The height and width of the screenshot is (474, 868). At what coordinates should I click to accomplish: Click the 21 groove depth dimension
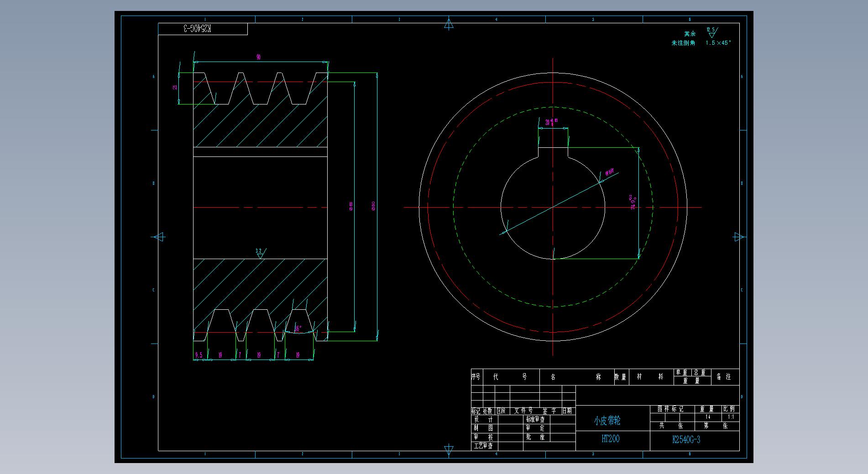[175, 88]
